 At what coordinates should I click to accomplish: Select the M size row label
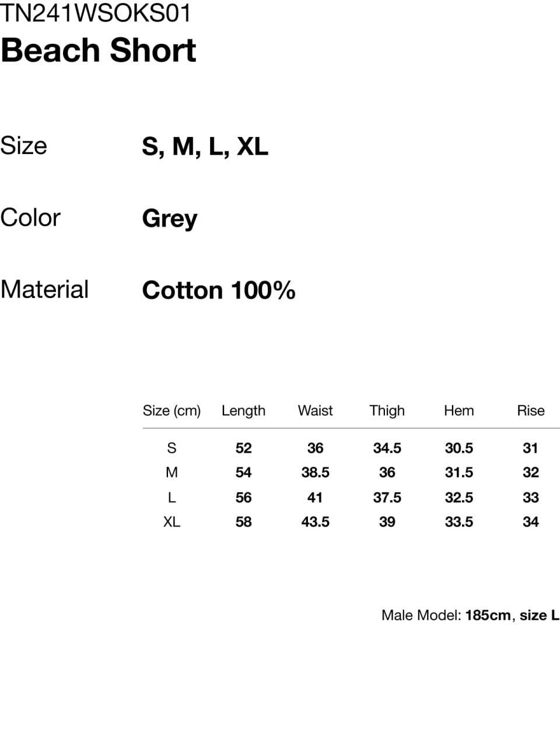point(171,472)
